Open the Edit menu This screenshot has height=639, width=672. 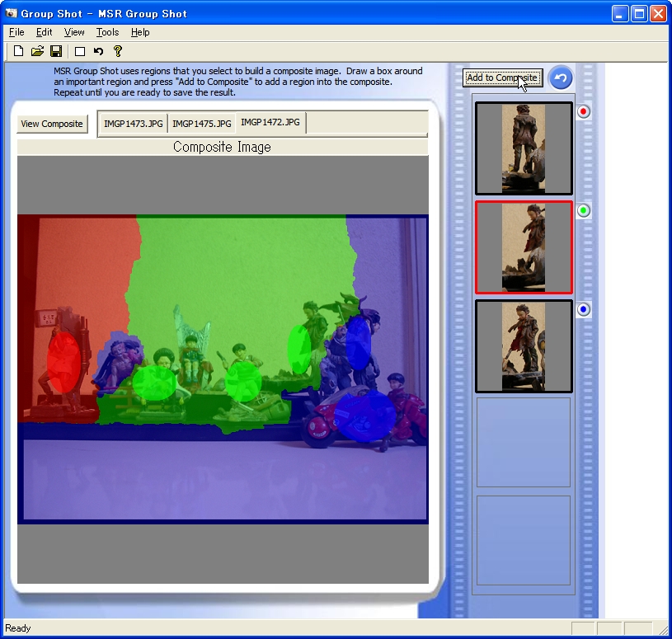pyautogui.click(x=45, y=32)
